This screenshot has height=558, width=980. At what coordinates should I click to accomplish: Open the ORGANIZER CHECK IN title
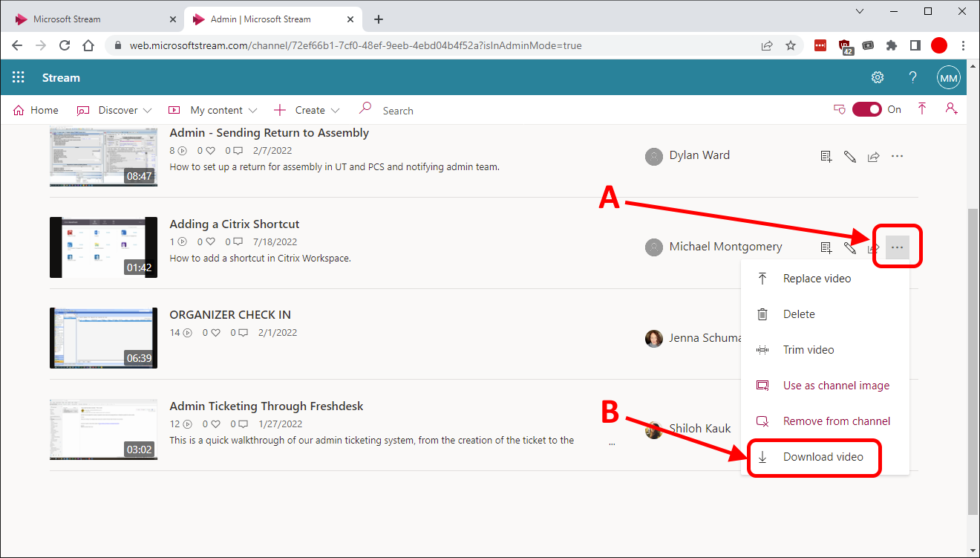coord(230,315)
